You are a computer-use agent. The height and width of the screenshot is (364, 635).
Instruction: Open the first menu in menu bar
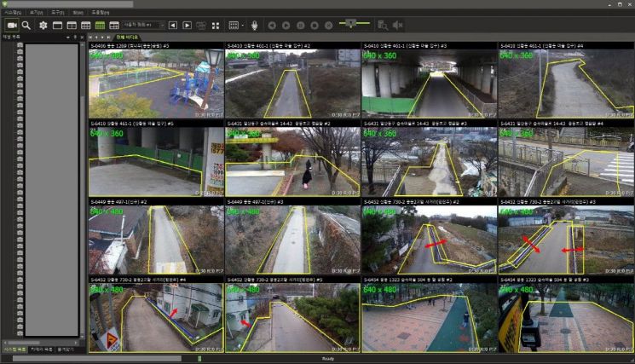pos(12,13)
